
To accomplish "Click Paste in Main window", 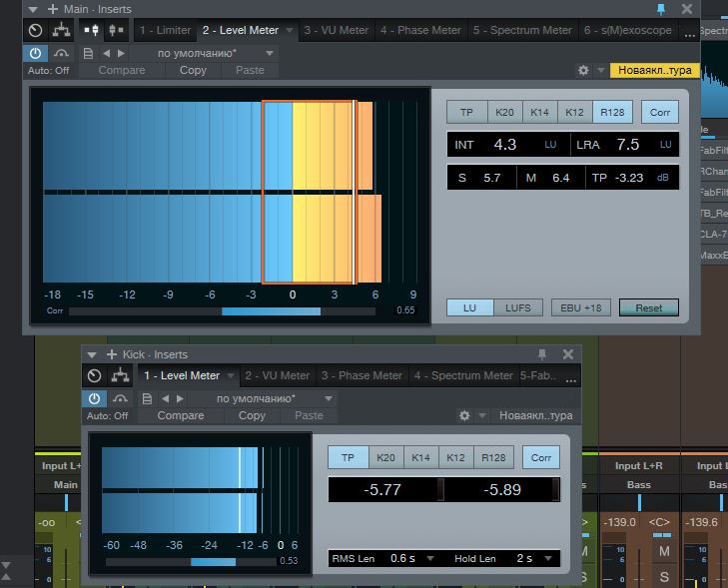I will click(250, 70).
